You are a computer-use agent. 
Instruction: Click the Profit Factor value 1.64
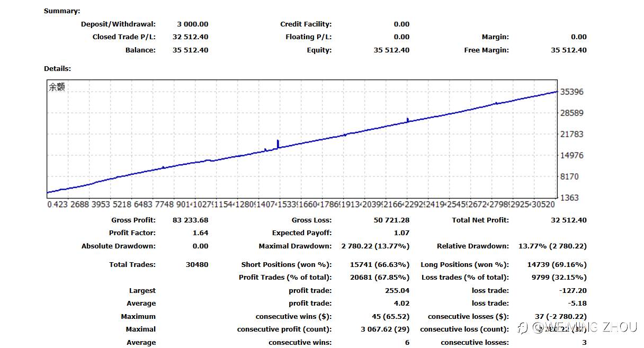[x=201, y=233]
